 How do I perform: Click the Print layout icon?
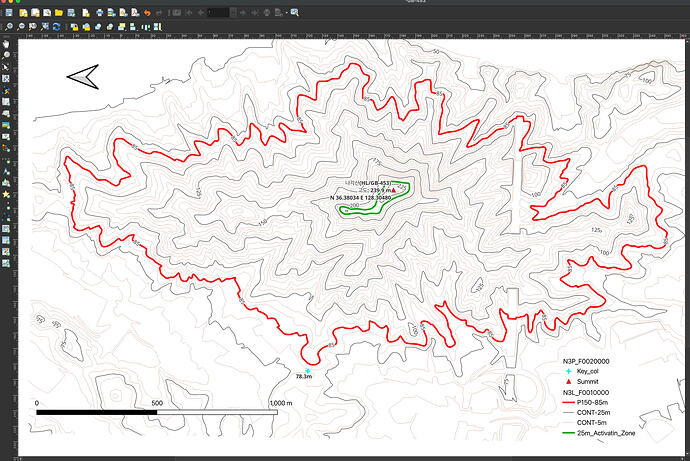click(99, 13)
